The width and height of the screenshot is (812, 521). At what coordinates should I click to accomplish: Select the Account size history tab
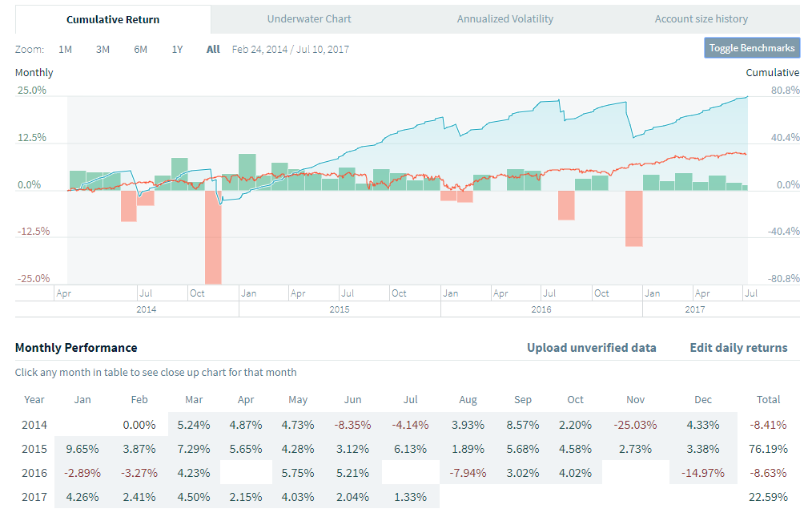point(701,19)
